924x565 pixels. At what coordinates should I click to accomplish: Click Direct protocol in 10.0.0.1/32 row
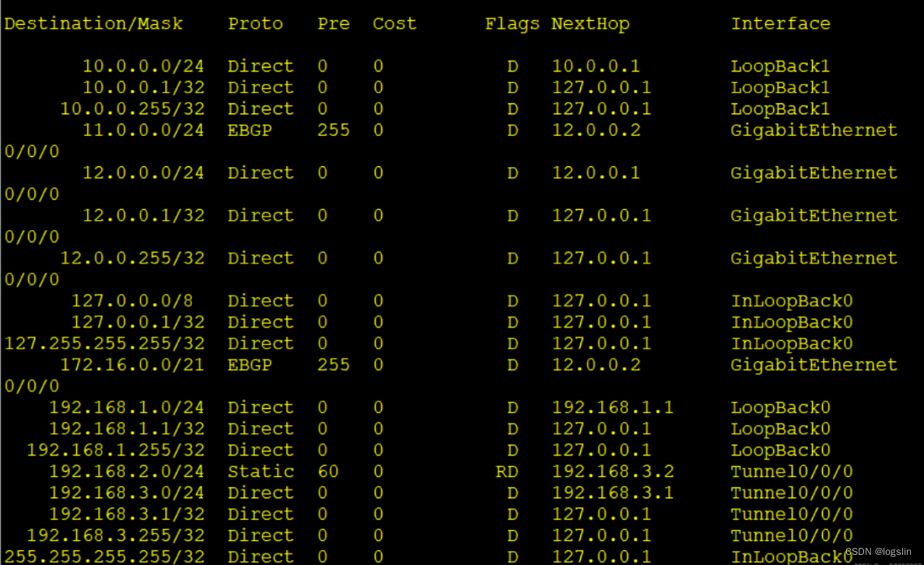click(261, 88)
